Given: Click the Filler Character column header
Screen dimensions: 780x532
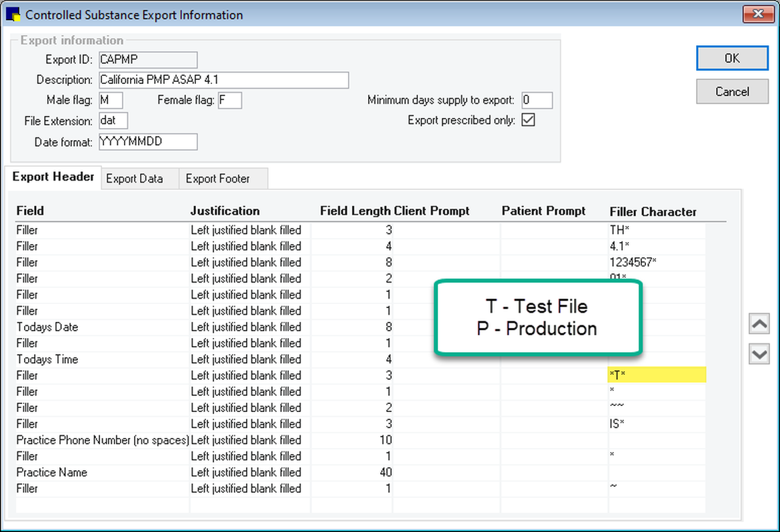Looking at the screenshot, I should pos(653,212).
